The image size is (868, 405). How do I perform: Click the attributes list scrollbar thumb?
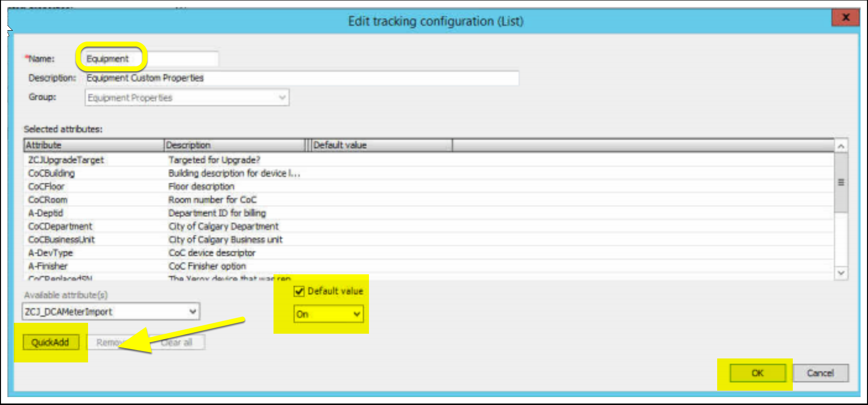point(841,182)
